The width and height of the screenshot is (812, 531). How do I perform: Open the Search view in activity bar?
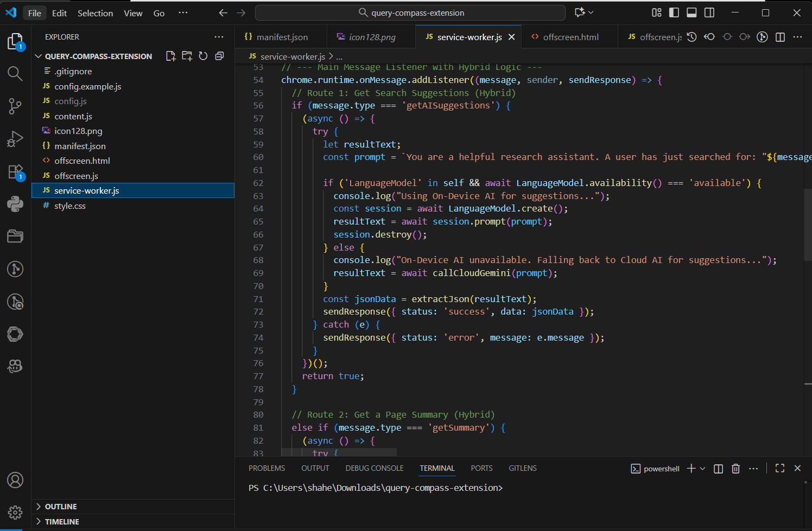(x=15, y=73)
